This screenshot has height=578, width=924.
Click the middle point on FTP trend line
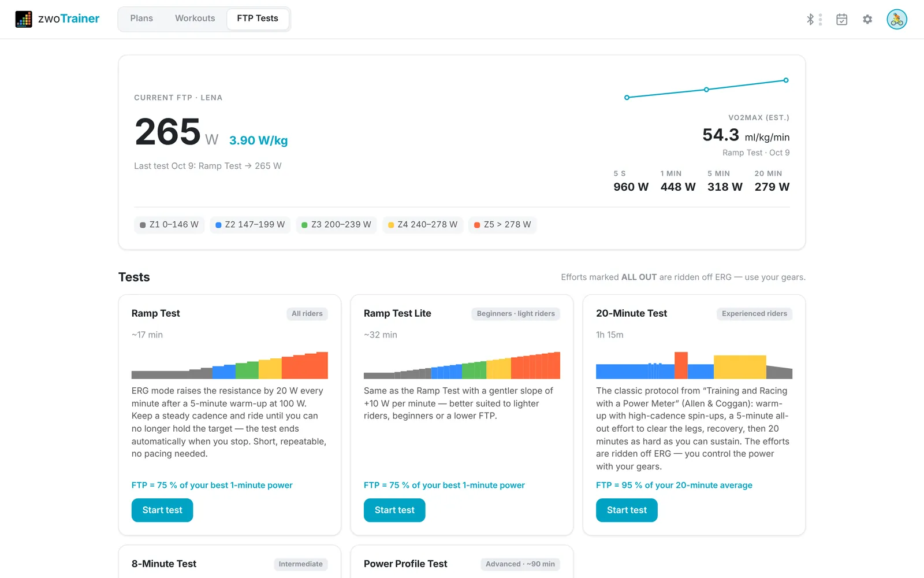point(706,90)
